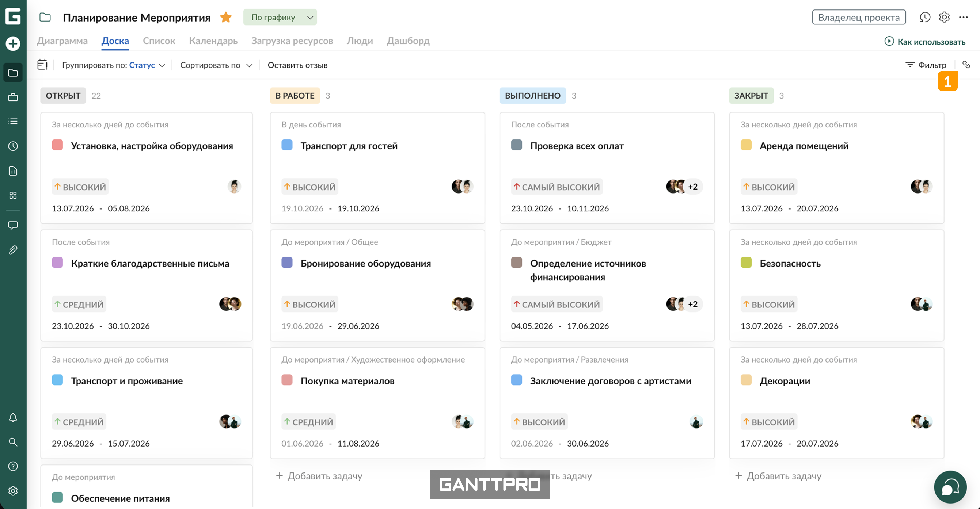This screenshot has width=980, height=509.
Task: Toggle the favorite star for the project
Action: pos(225,17)
